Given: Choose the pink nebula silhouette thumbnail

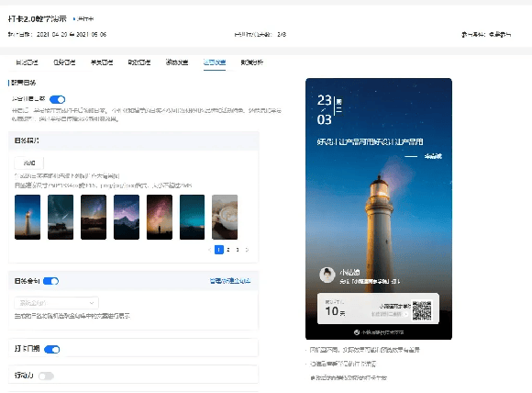Looking at the screenshot, I should point(160,217).
